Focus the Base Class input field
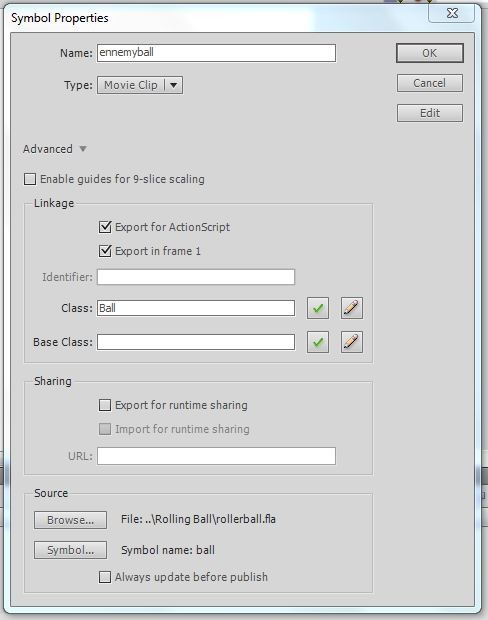Viewport: 488px width, 620px height. pyautogui.click(x=196, y=342)
